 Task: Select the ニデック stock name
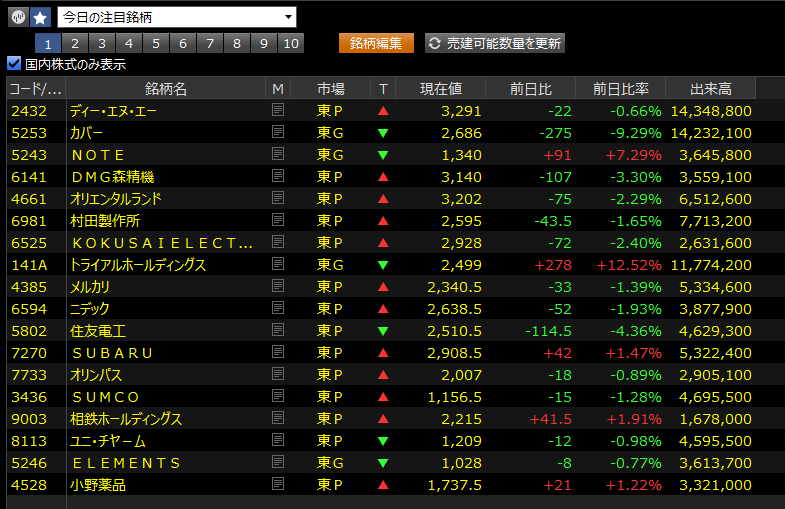pyautogui.click(x=90, y=309)
